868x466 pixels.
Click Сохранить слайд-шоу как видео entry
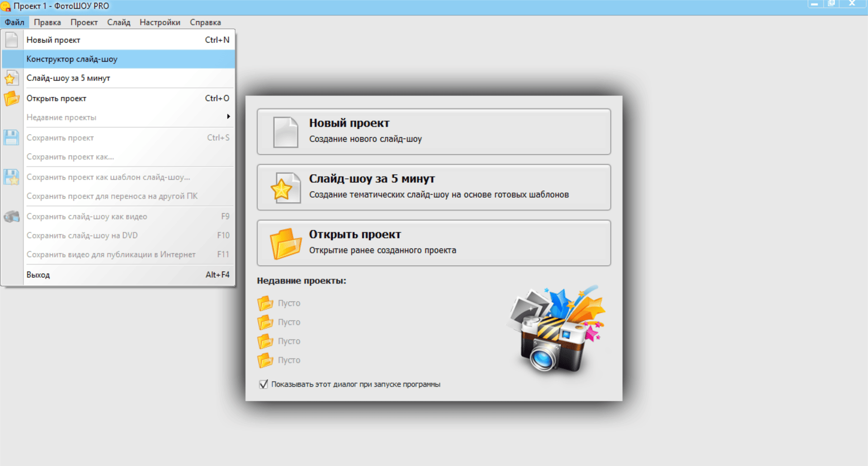(x=118, y=216)
